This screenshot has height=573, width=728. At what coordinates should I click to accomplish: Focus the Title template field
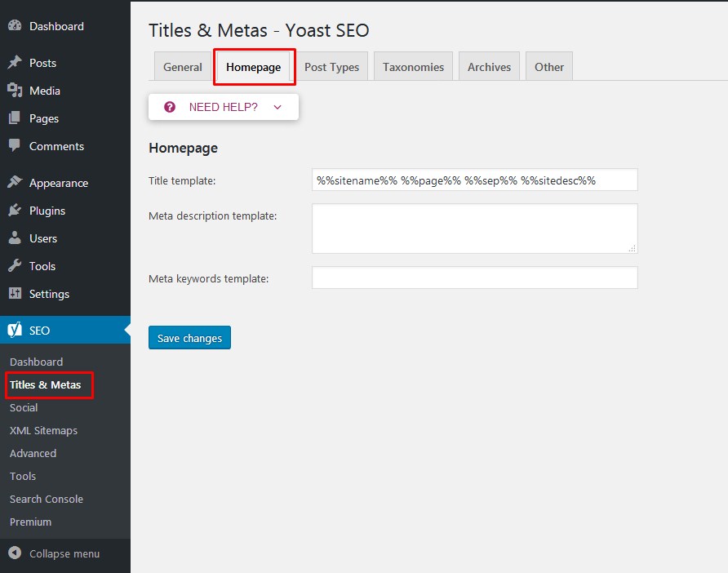click(474, 180)
